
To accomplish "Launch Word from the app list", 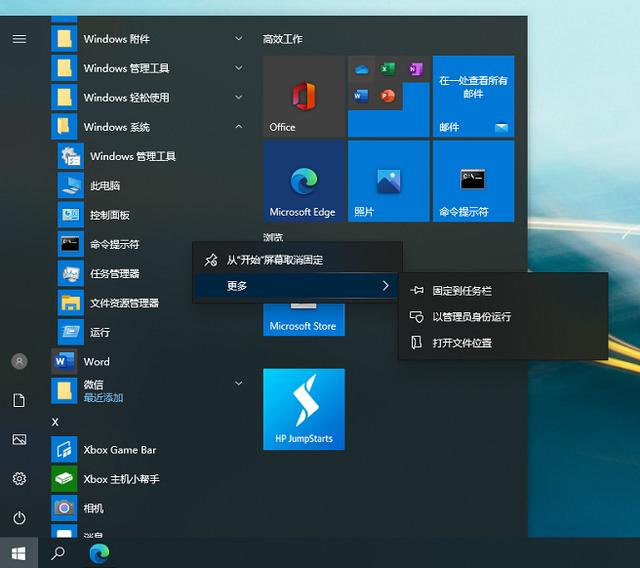I will click(x=149, y=362).
